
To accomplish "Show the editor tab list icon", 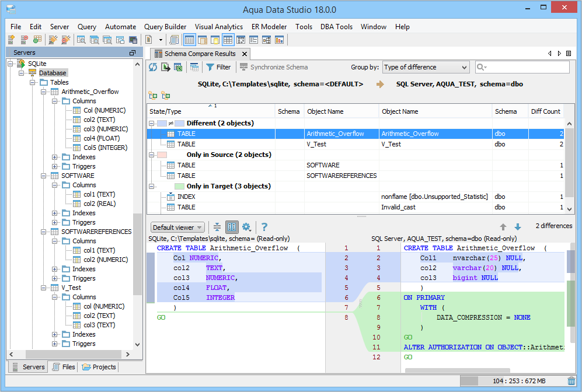I will pyautogui.click(x=568, y=54).
